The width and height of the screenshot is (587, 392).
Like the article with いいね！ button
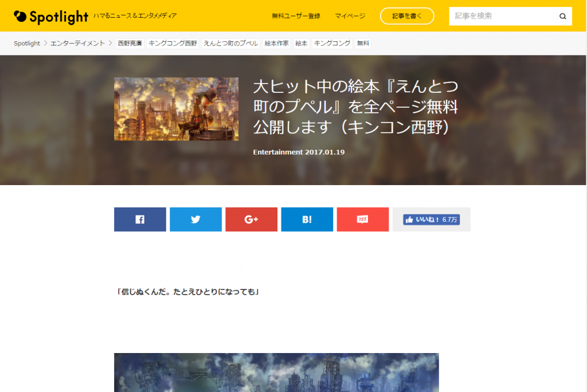[x=431, y=219]
